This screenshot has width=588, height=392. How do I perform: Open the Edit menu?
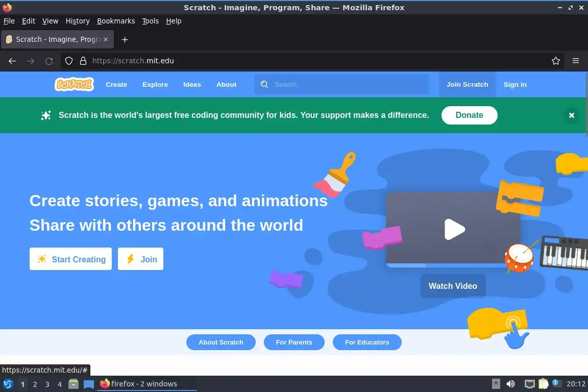pos(29,21)
